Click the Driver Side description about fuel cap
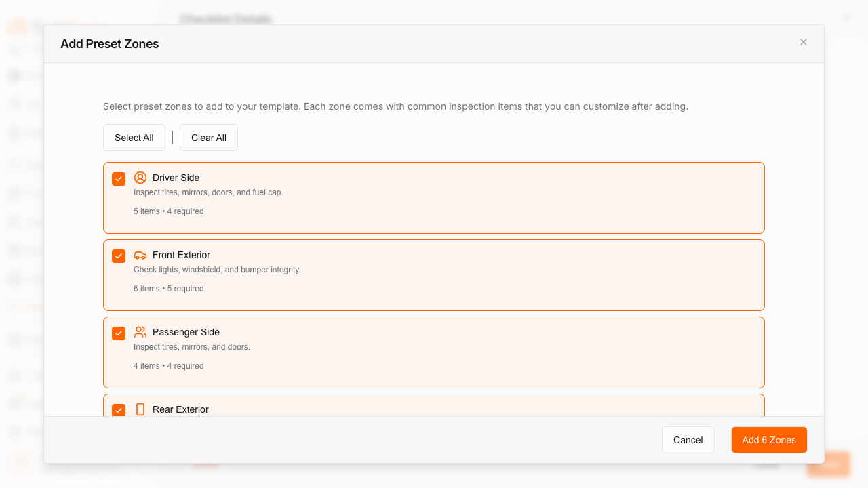 click(x=208, y=192)
